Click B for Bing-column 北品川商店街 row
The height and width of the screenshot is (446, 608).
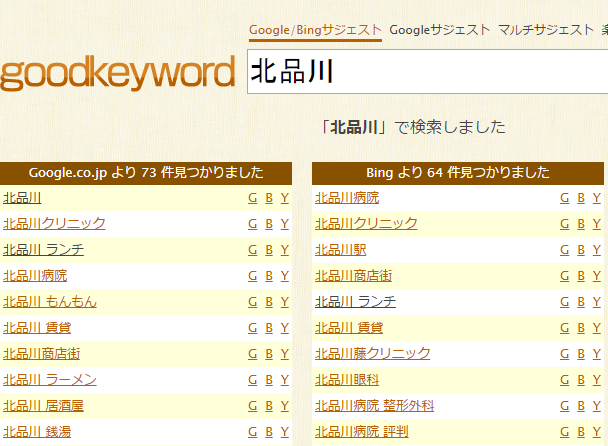pos(581,276)
